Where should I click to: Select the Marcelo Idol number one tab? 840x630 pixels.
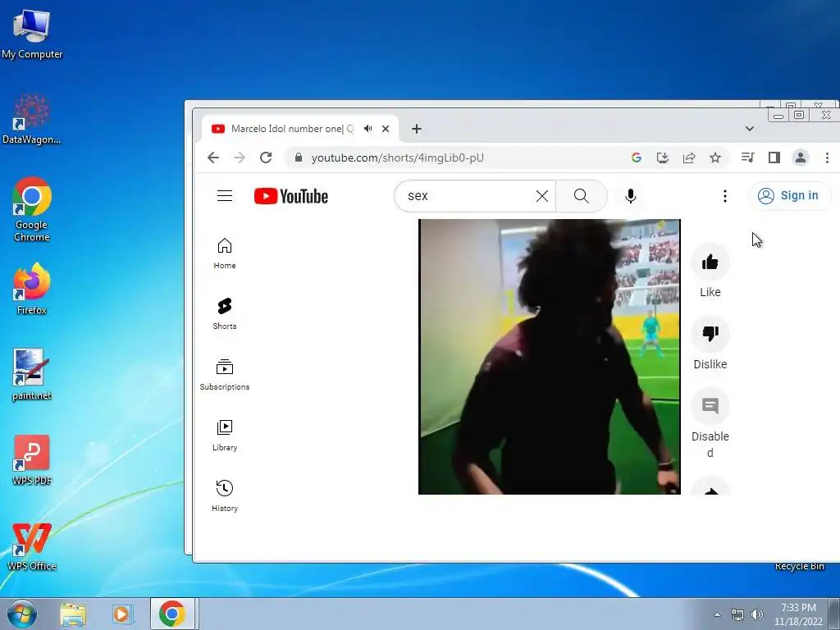tap(292, 129)
